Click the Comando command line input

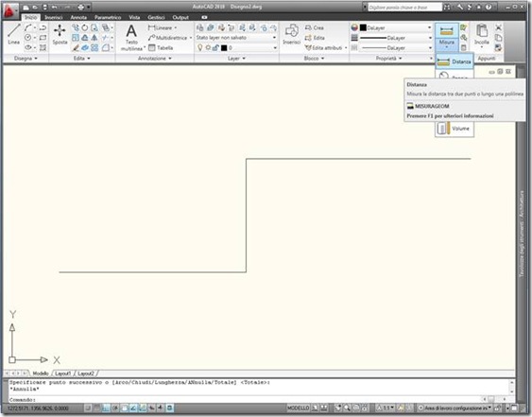(x=258, y=400)
